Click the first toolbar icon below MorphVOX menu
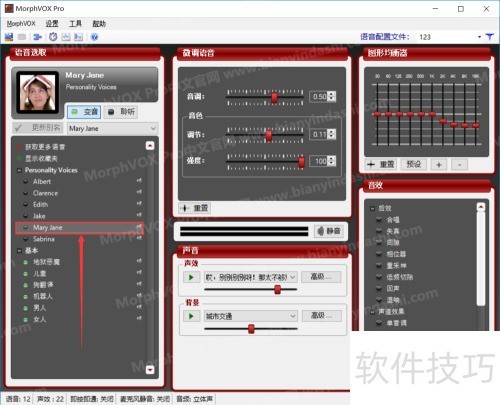Screen dimensions: 500x405 click(9, 37)
